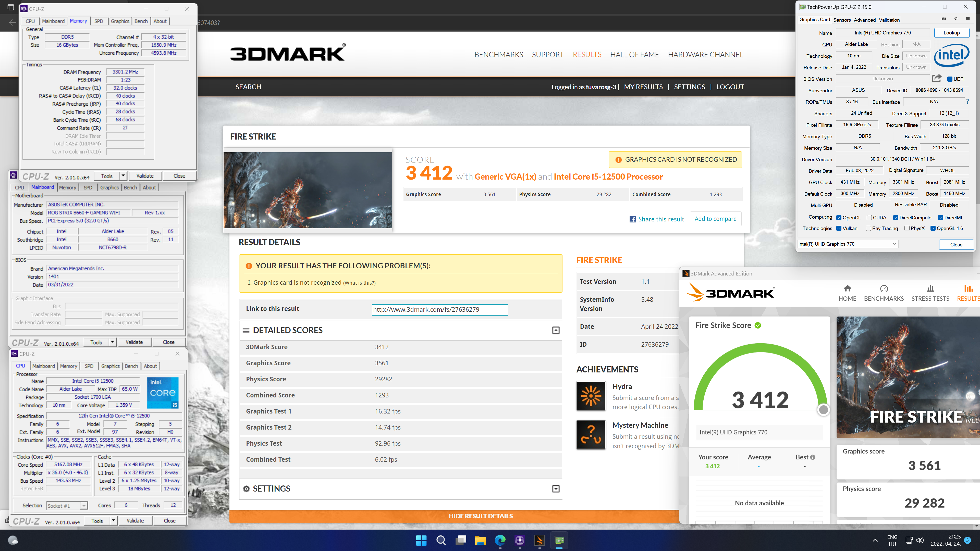This screenshot has height=551, width=980.
Task: Toggle the Vulkan checkbox
Action: click(839, 228)
